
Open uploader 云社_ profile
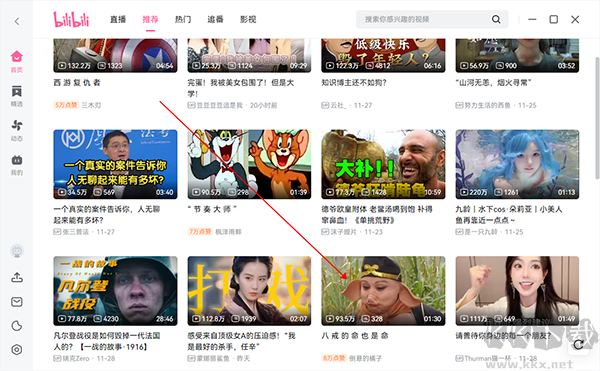click(338, 105)
